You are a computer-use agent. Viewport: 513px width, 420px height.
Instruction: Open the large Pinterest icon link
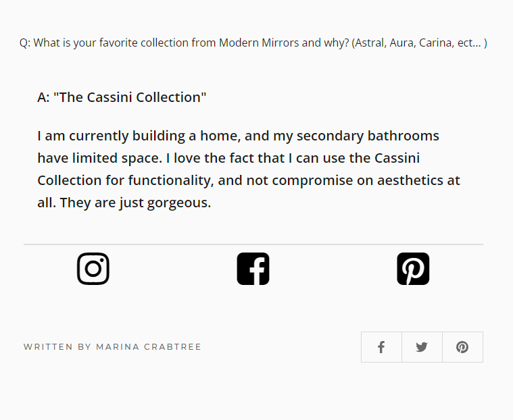pyautogui.click(x=413, y=269)
